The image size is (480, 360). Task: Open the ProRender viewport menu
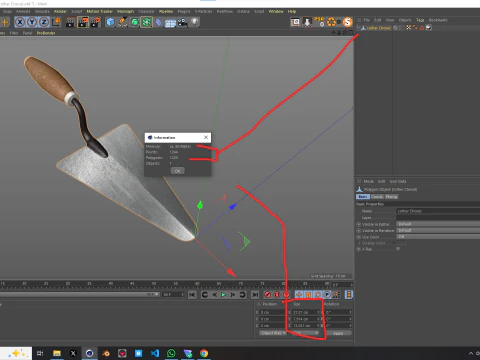click(x=46, y=33)
